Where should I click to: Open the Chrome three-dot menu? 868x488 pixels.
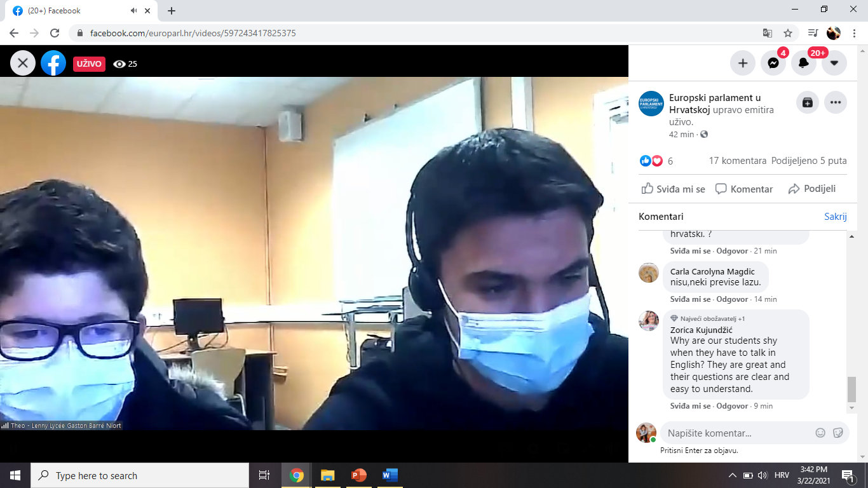853,33
